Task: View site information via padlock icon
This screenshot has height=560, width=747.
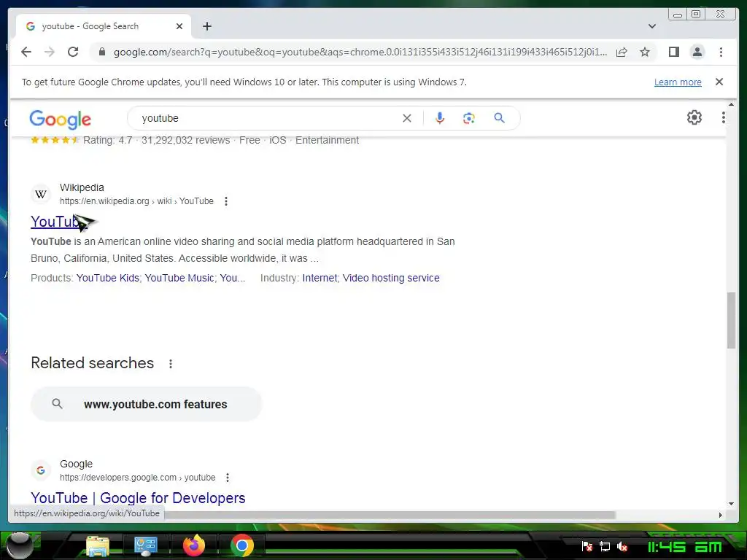Action: click(x=101, y=52)
